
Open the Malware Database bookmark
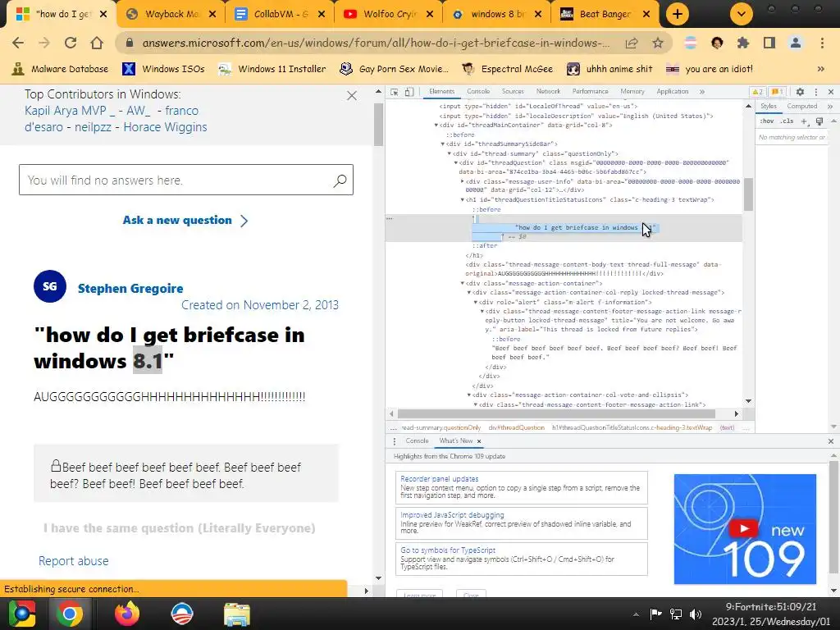coord(60,69)
